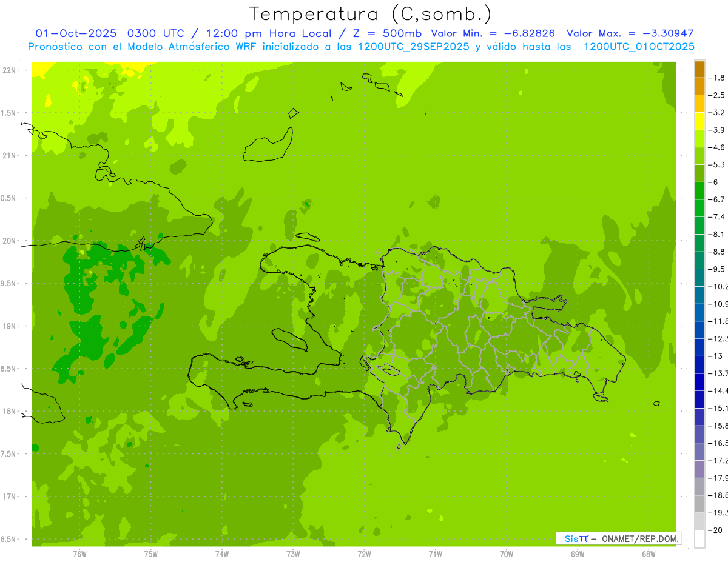
Task: Click the "19N" latitude label
Action: point(9,326)
